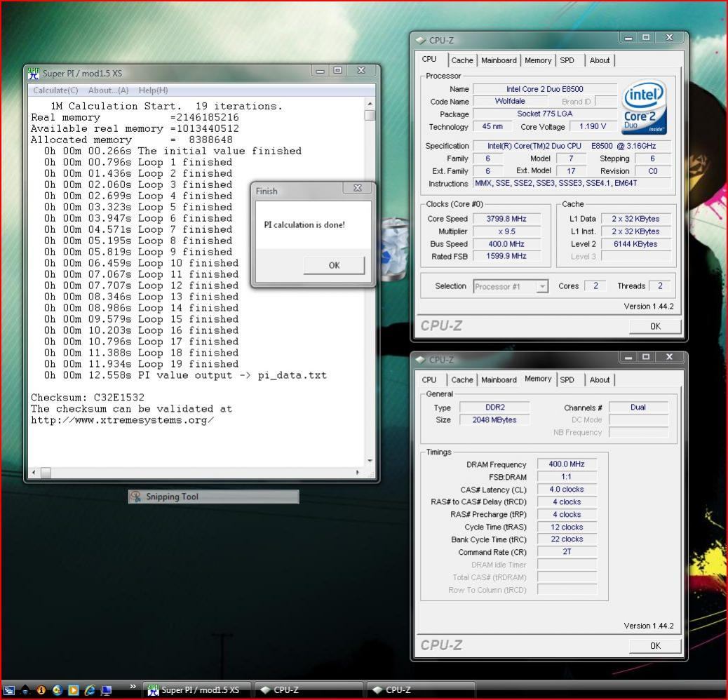The image size is (728, 700).
Task: Click the Command Rate value '2T'
Action: pos(567,551)
